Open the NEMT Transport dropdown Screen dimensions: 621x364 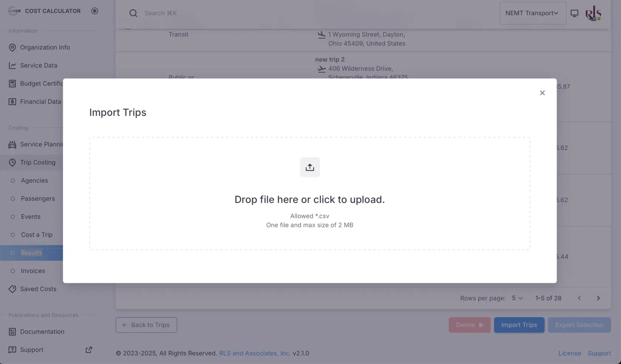[533, 13]
